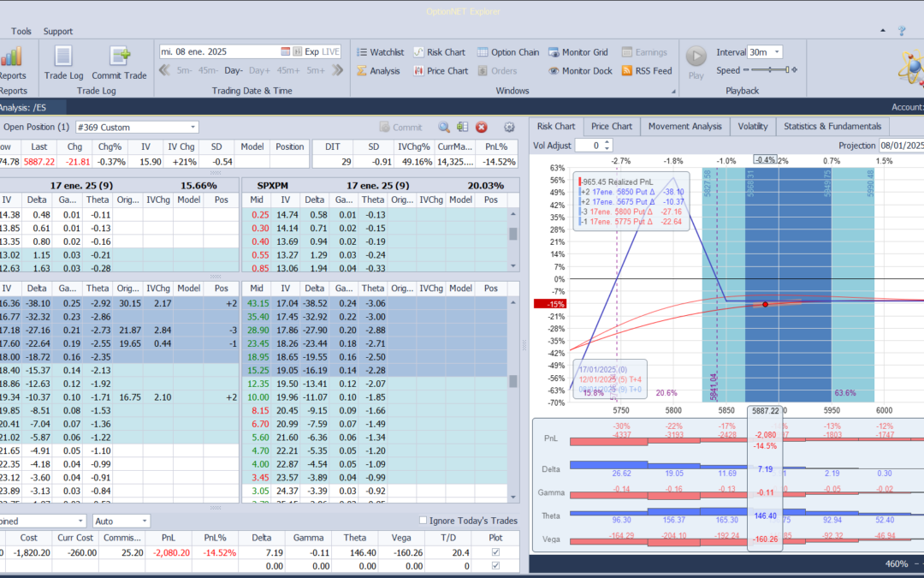This screenshot has height=578, width=924.
Task: Open position settings gear icon
Action: (509, 127)
